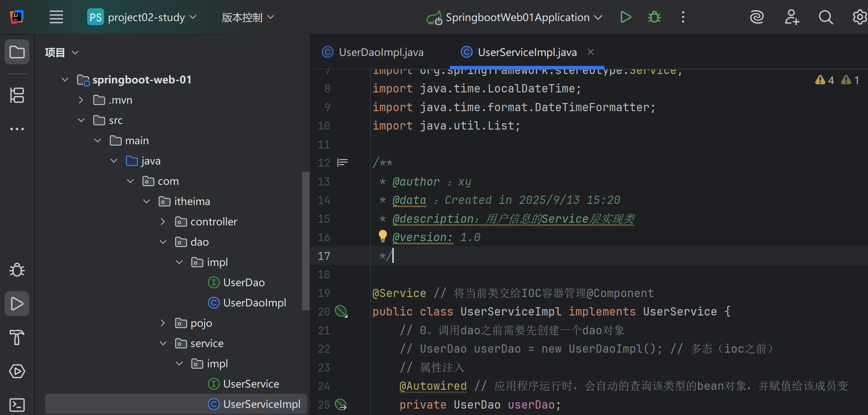Image resolution: width=868 pixels, height=415 pixels.
Task: Run SpringbootWeb01Application with the green play button
Action: [x=626, y=17]
